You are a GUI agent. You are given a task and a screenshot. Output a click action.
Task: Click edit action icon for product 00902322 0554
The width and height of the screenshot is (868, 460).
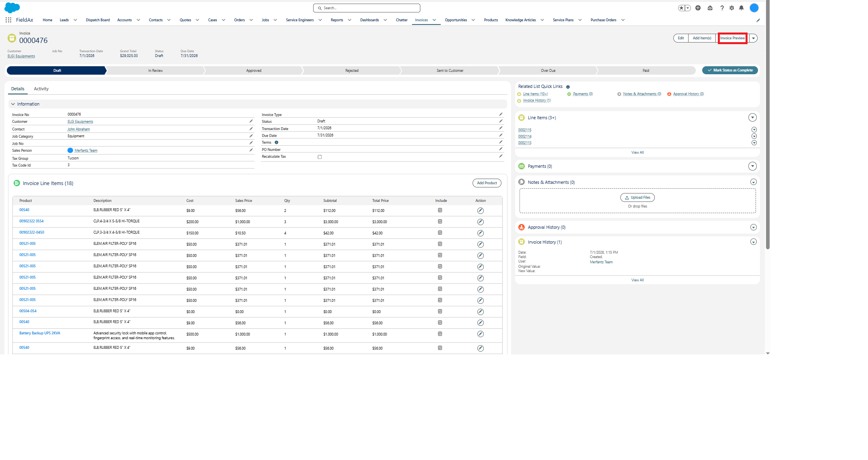tap(480, 222)
